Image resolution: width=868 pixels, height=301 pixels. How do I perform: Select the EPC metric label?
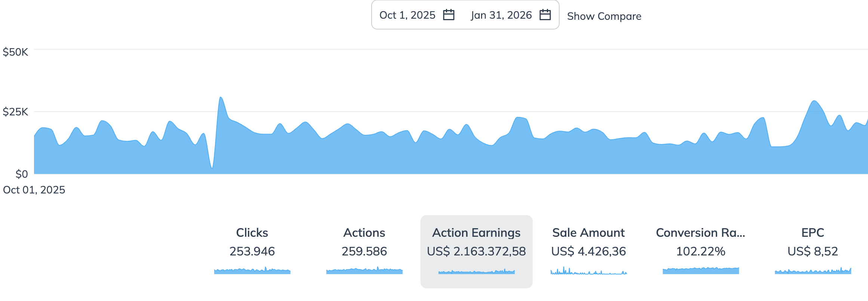tap(813, 233)
